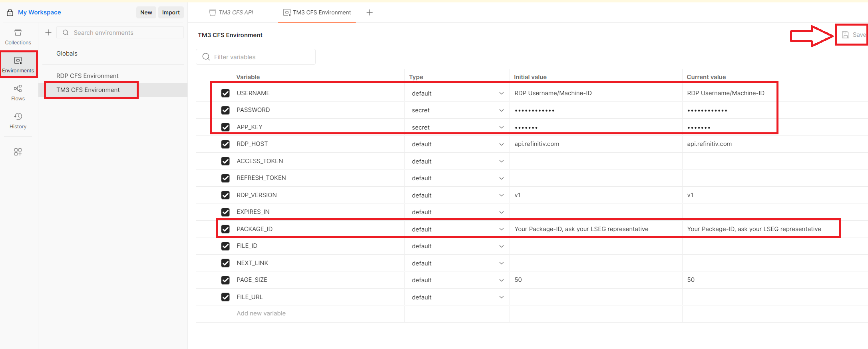Viewport: 868px width, 349px height.
Task: Click the New button
Action: [146, 12]
